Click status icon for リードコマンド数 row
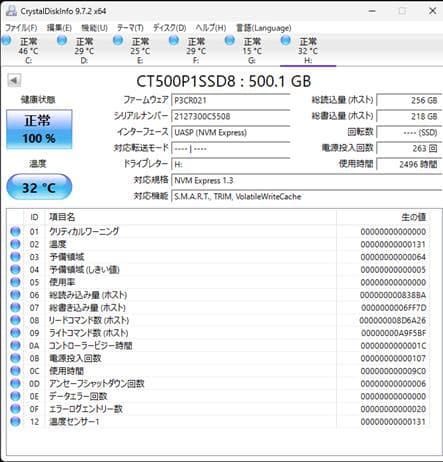443x462 pixels. tap(15, 320)
